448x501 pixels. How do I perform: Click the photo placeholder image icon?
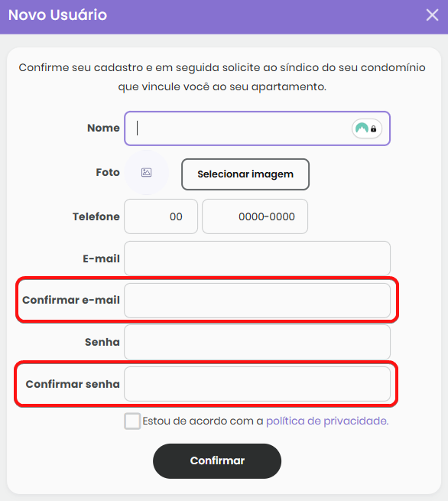click(146, 173)
